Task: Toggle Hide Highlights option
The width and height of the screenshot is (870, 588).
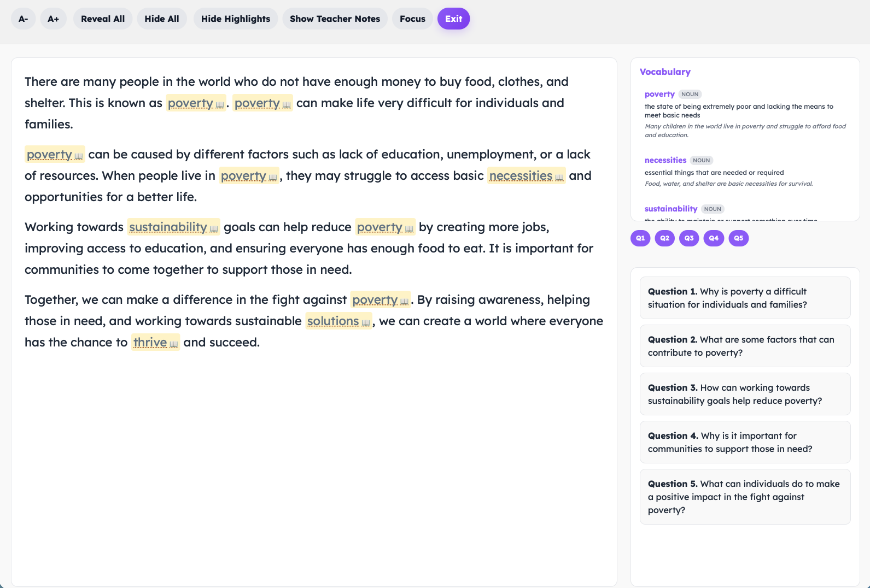Action: click(x=236, y=19)
